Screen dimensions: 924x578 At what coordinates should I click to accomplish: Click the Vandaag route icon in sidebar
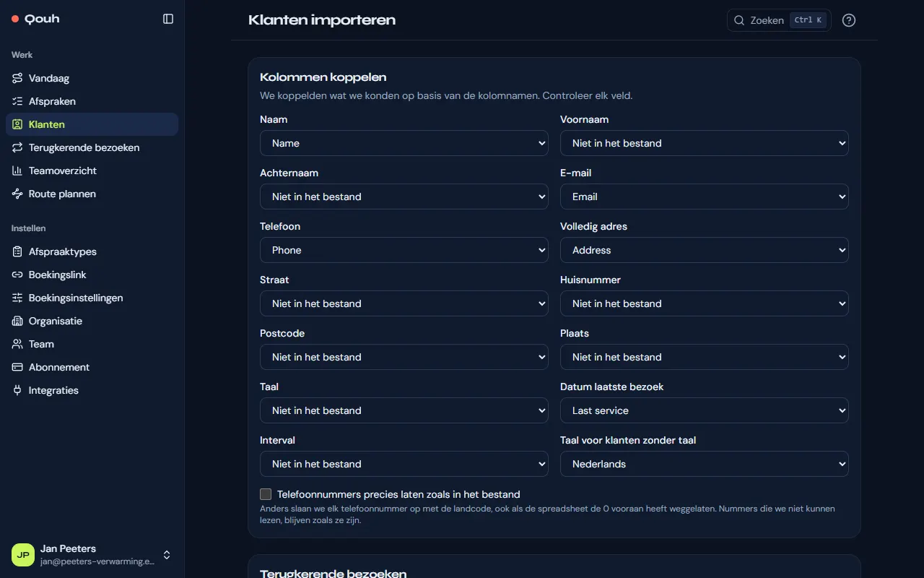pos(17,78)
